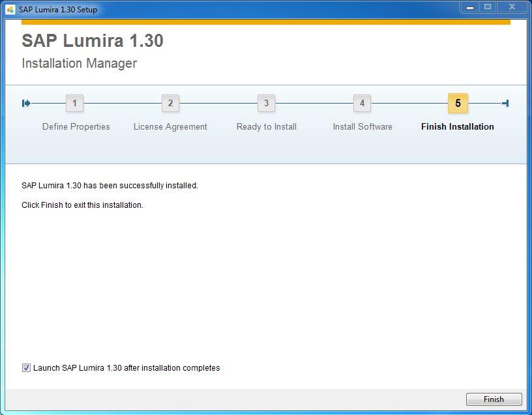Click 'Click Finish to exit' text
Viewport: 532px width, 415px height.
pyautogui.click(x=82, y=205)
